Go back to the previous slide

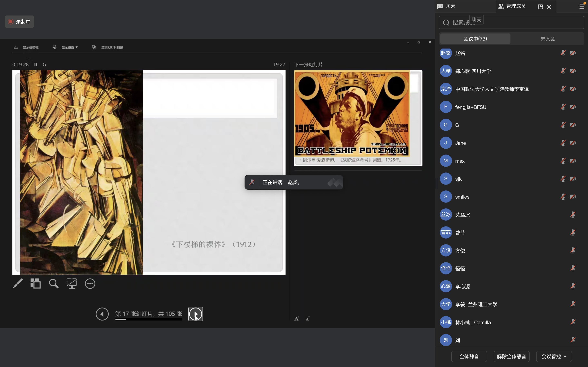tap(102, 314)
